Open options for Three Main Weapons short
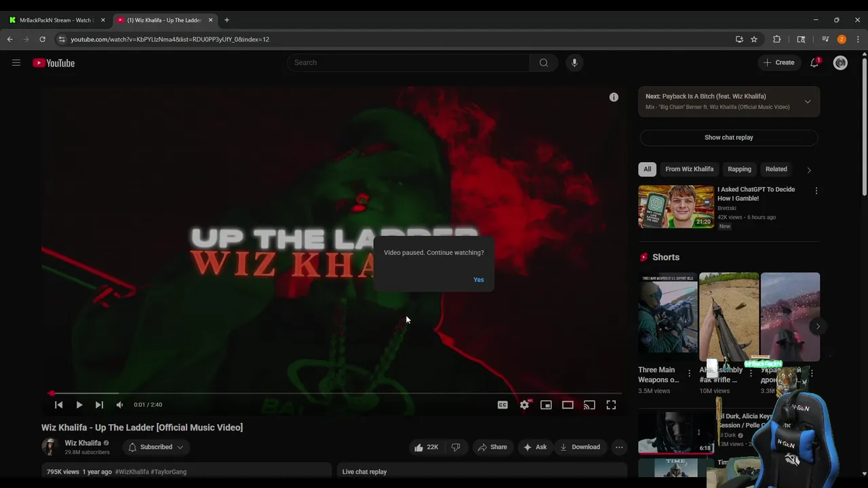868x488 pixels. (690, 373)
